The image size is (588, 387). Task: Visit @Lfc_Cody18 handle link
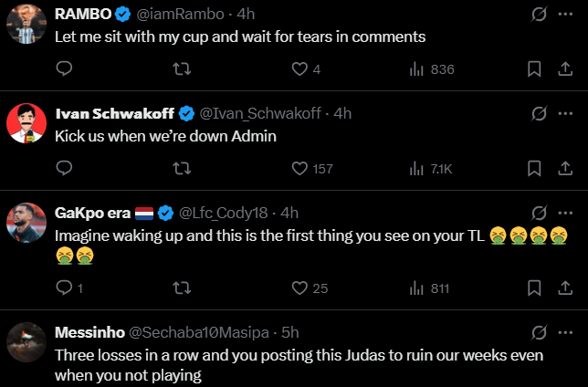click(x=225, y=213)
